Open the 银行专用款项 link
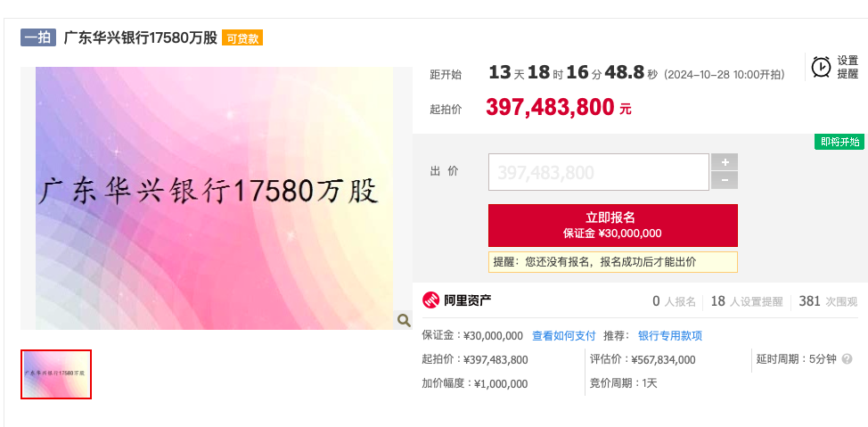The width and height of the screenshot is (868, 427). (670, 335)
